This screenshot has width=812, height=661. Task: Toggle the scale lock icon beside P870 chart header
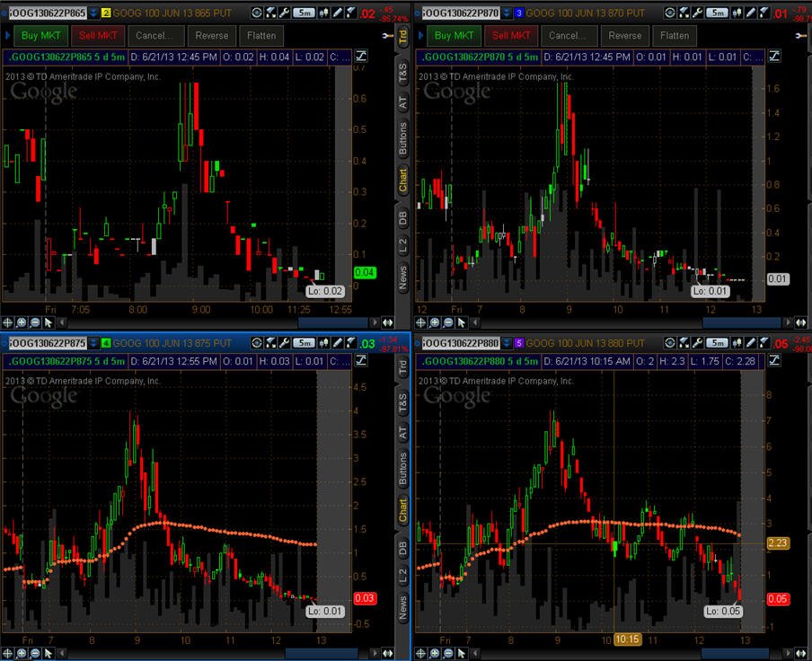coord(774,56)
